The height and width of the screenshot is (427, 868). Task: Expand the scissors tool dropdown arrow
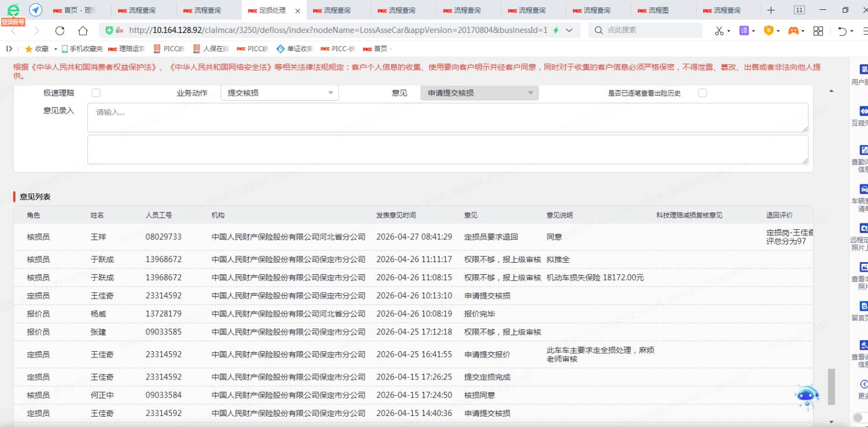click(x=729, y=31)
